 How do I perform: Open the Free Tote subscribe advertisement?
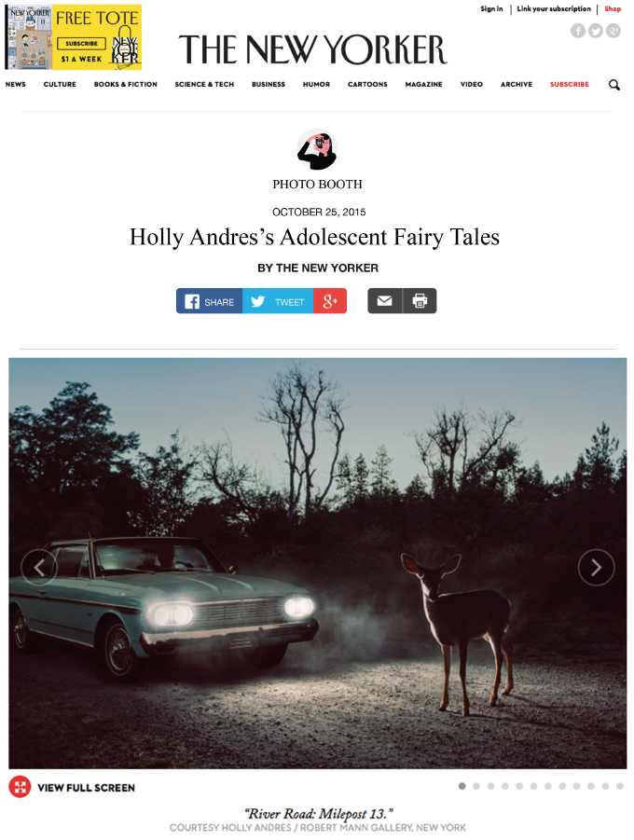74,37
